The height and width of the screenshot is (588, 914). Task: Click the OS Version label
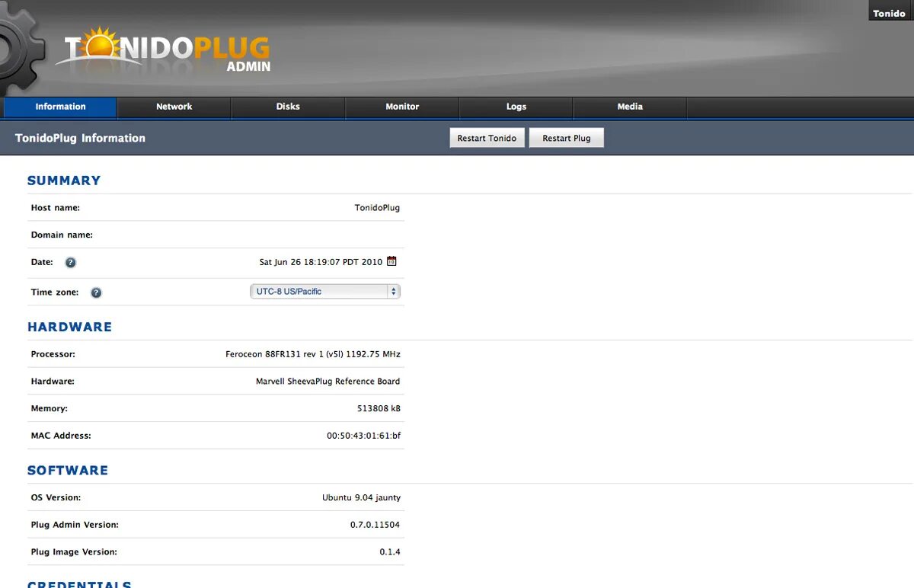coord(56,498)
